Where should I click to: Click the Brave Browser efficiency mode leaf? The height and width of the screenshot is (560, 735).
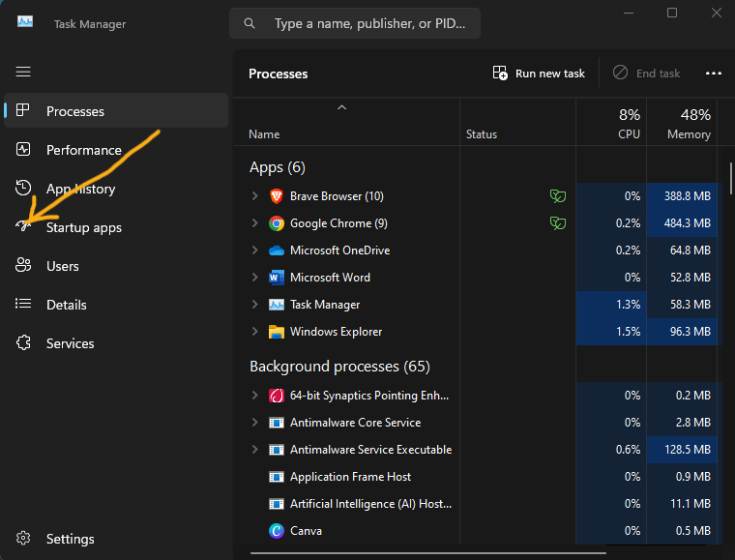557,196
